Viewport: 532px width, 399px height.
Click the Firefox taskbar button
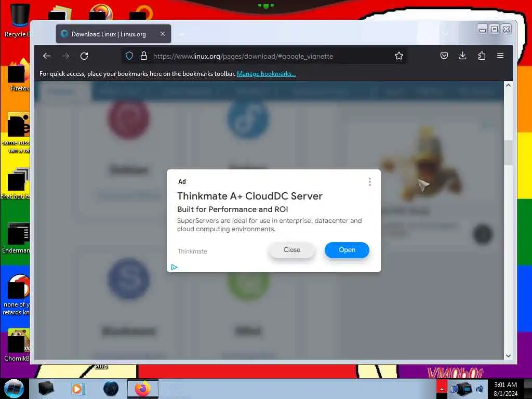click(143, 389)
